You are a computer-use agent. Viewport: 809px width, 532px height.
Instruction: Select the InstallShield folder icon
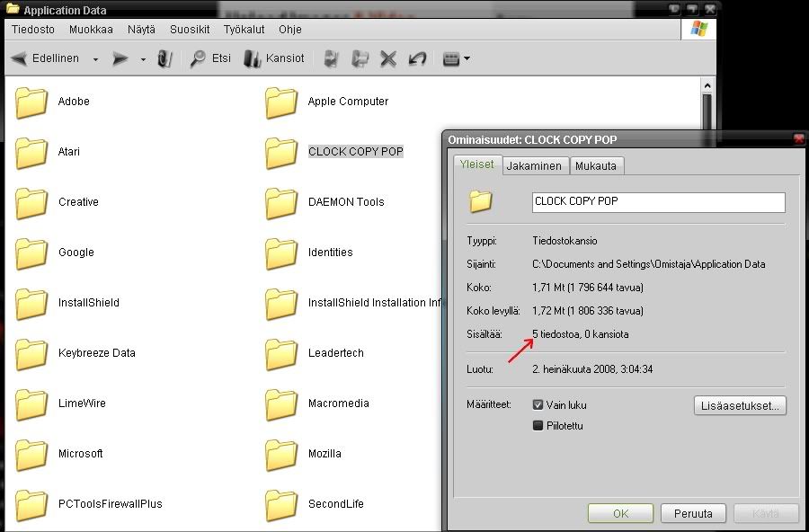(31, 304)
